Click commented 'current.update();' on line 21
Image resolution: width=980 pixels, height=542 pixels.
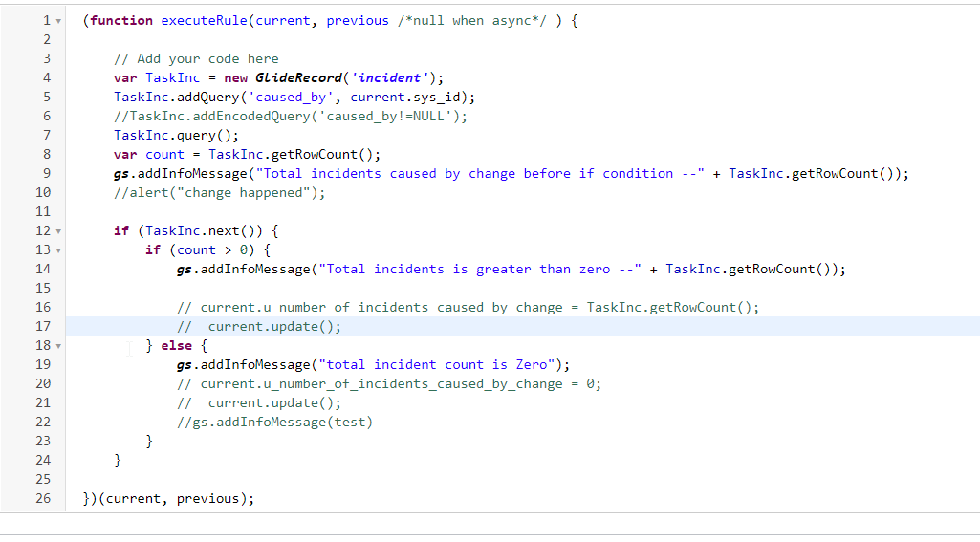tap(259, 403)
